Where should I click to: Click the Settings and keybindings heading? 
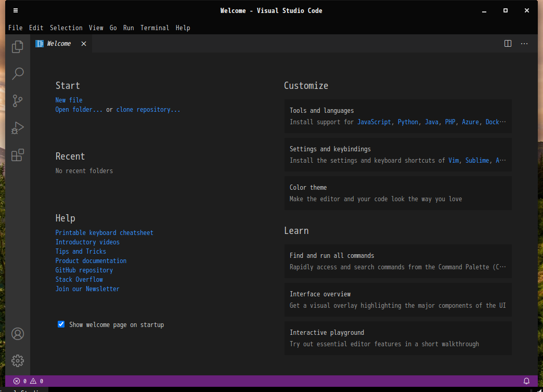(330, 149)
